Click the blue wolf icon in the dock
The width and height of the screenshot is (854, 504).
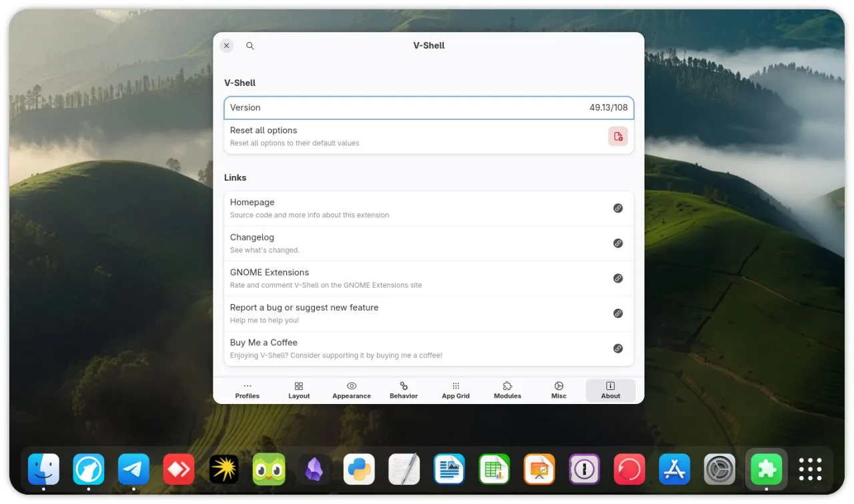[x=89, y=469]
